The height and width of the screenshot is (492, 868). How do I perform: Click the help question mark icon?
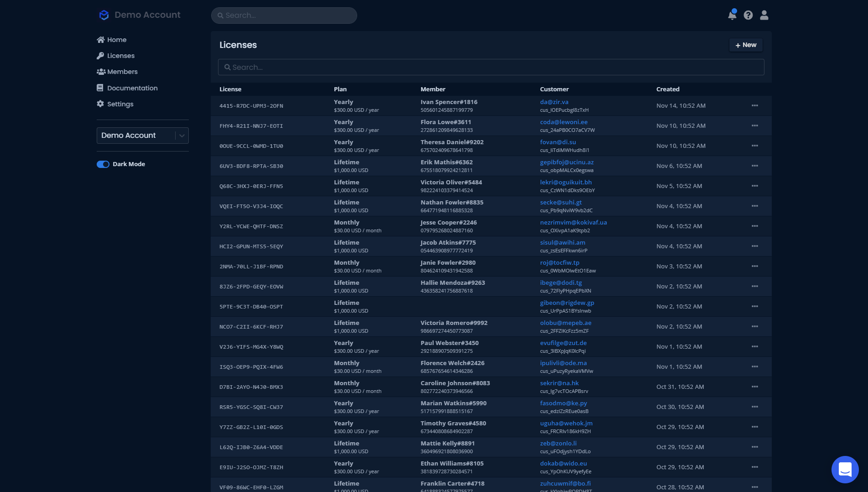click(748, 15)
